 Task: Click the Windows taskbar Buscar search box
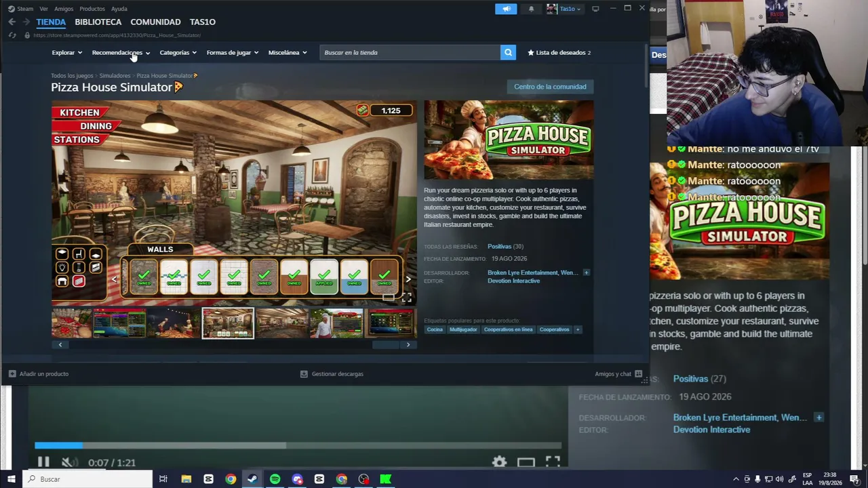(88, 479)
